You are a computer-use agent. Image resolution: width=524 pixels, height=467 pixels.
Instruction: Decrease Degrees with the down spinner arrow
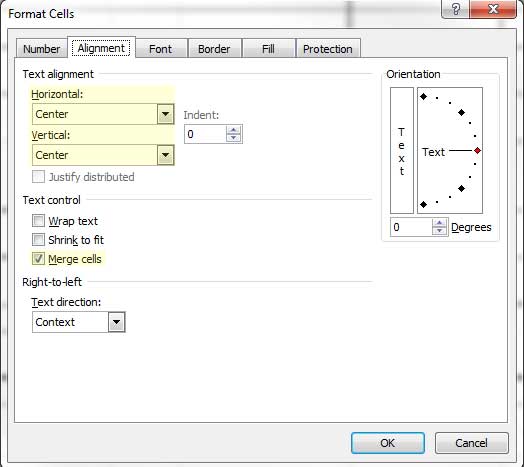(439, 231)
